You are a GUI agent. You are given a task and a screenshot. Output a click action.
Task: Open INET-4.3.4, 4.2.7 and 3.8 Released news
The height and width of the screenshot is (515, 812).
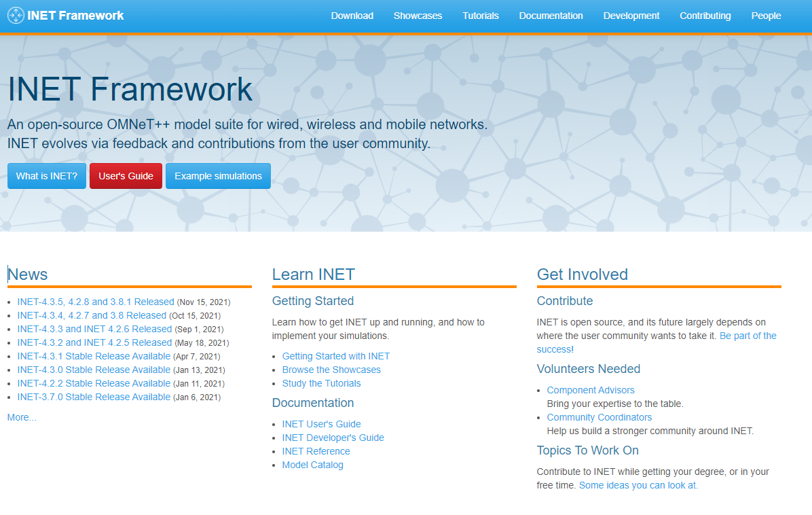(x=92, y=315)
